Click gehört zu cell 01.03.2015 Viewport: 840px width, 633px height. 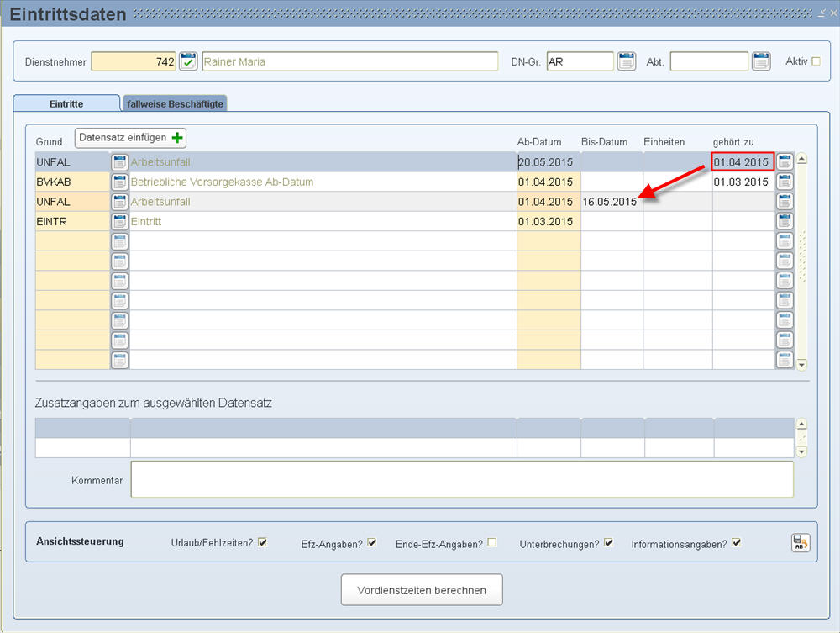click(743, 182)
